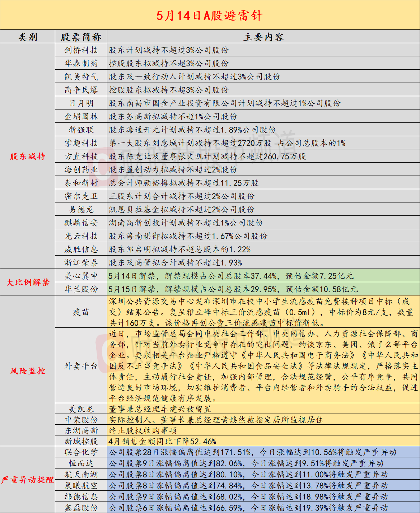Select stock name 密尔克卫
Viewport: 420px width, 513px height.
pyautogui.click(x=81, y=196)
